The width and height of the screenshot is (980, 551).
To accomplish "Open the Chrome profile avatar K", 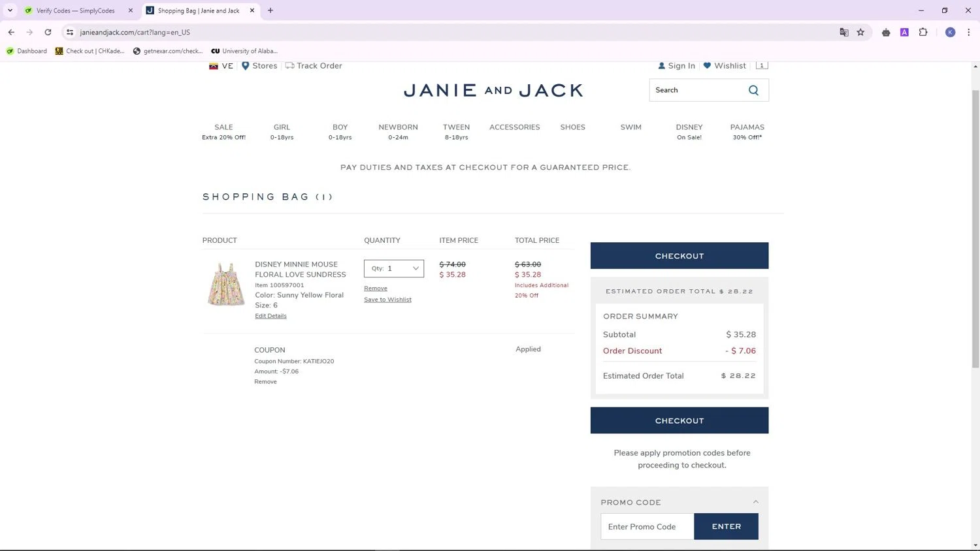I will 951,32.
